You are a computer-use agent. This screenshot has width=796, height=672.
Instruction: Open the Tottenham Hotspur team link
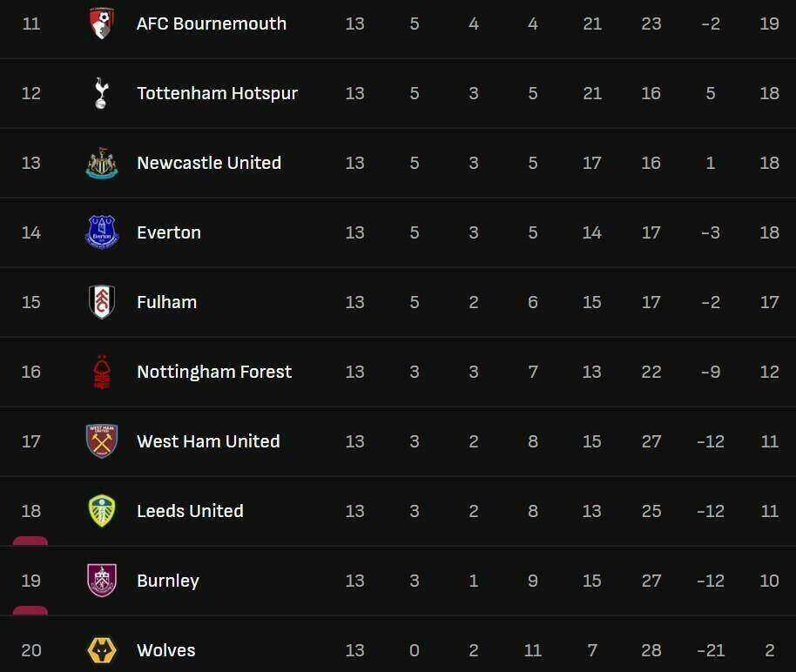click(x=217, y=93)
